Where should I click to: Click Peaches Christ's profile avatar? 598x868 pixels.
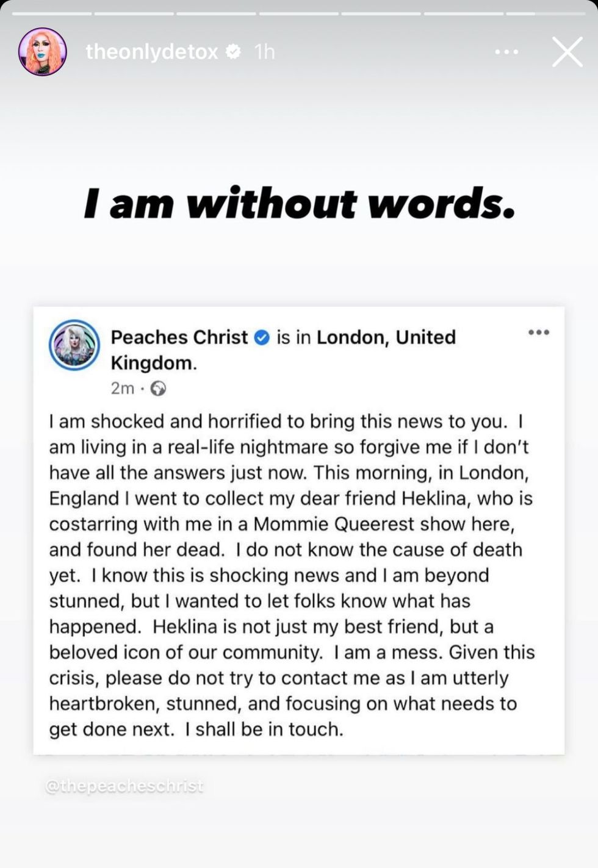tap(74, 345)
